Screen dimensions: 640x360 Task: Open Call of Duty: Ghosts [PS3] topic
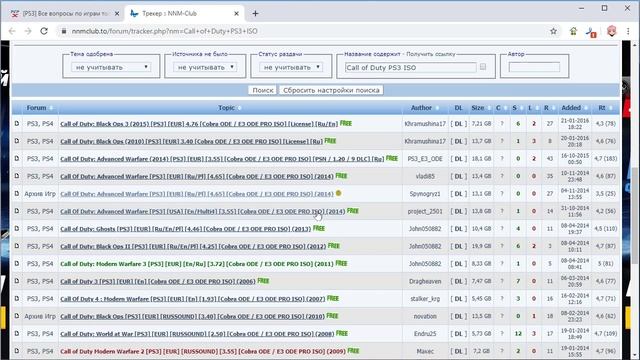[186, 229]
